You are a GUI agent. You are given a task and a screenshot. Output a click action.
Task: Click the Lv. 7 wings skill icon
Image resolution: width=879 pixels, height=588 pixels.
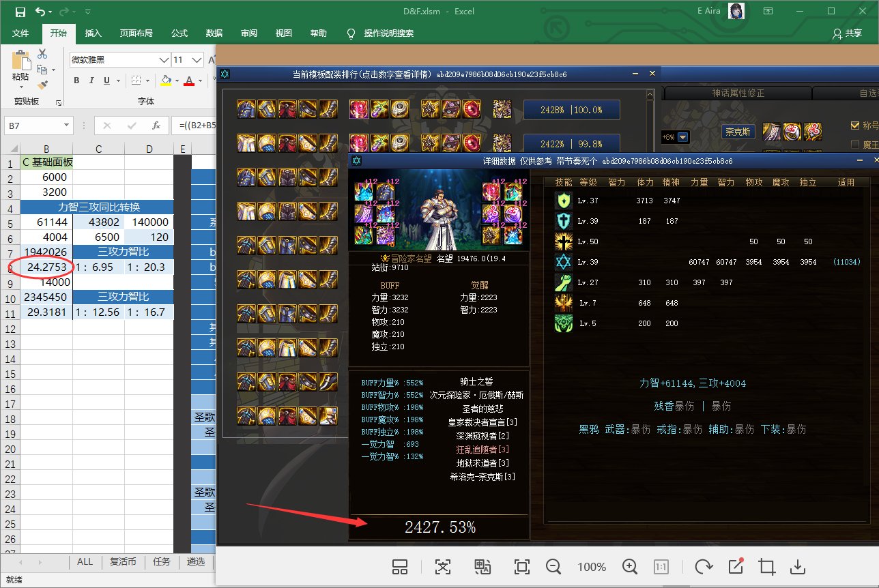[x=564, y=304]
